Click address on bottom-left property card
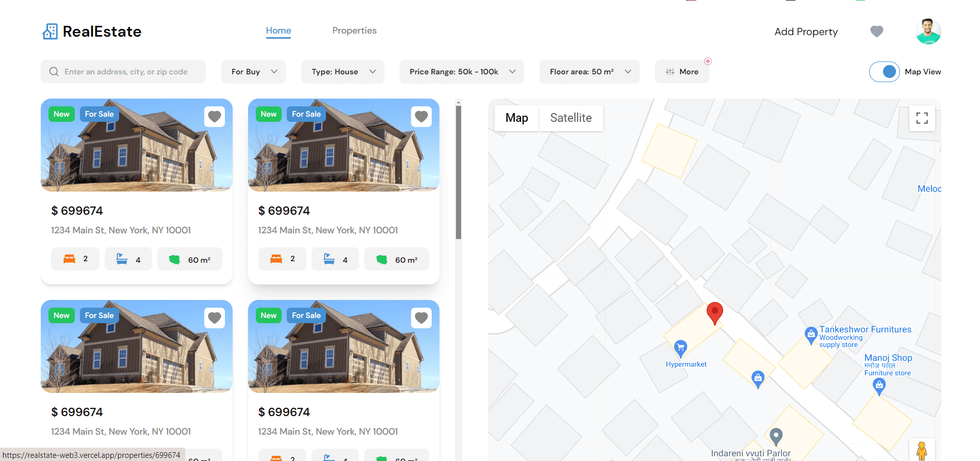 121,432
